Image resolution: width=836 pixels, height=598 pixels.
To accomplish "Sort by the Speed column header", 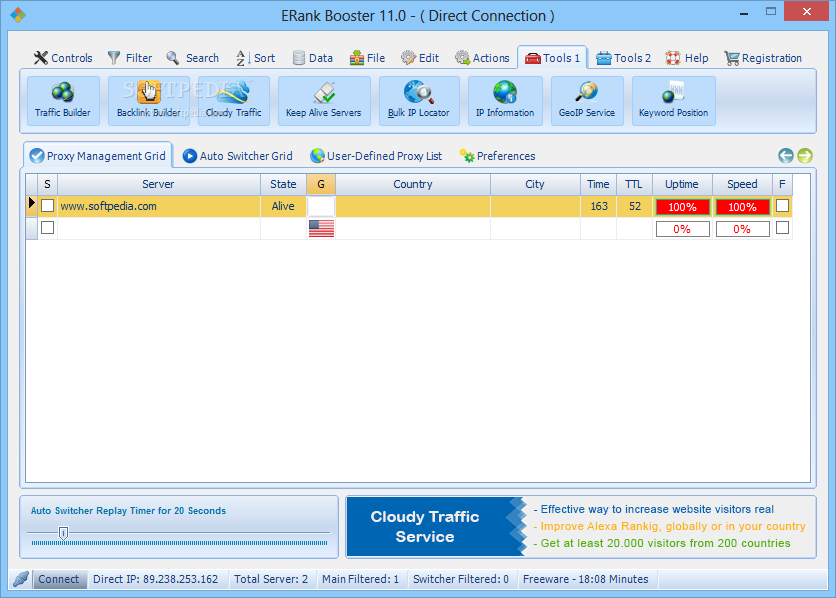I will pyautogui.click(x=742, y=184).
